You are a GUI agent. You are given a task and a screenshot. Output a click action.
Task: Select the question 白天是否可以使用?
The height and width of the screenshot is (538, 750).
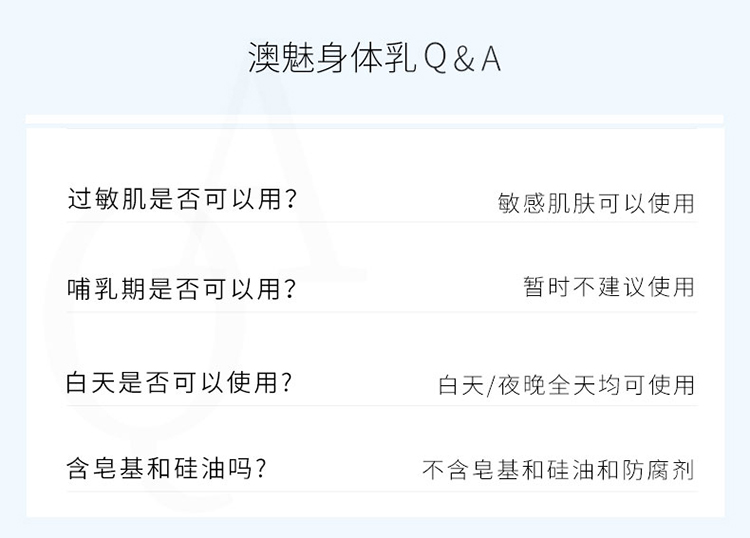(179, 383)
